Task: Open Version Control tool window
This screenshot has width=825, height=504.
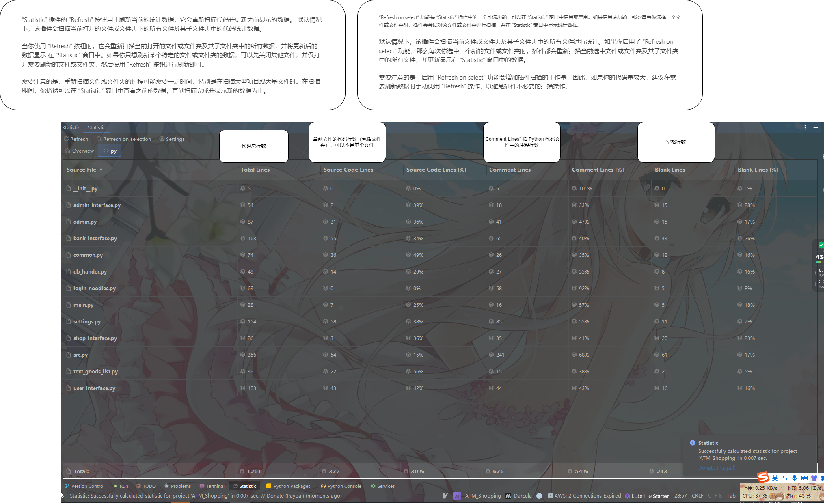Action: click(84, 486)
